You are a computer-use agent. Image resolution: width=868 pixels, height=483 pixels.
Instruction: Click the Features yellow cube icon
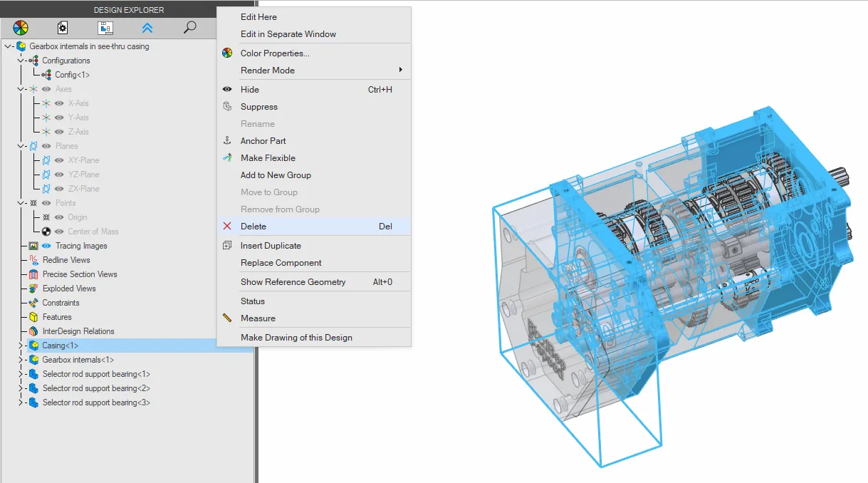33,317
